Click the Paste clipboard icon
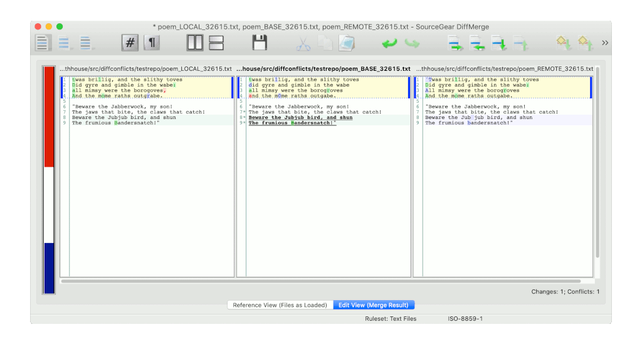642x364 pixels. coord(347,43)
